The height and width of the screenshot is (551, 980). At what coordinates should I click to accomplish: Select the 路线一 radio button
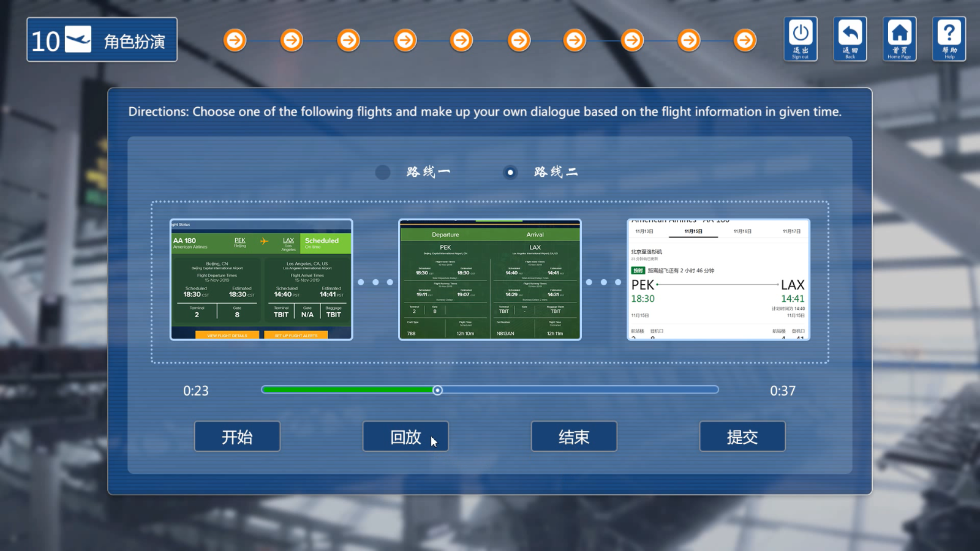[x=383, y=173]
